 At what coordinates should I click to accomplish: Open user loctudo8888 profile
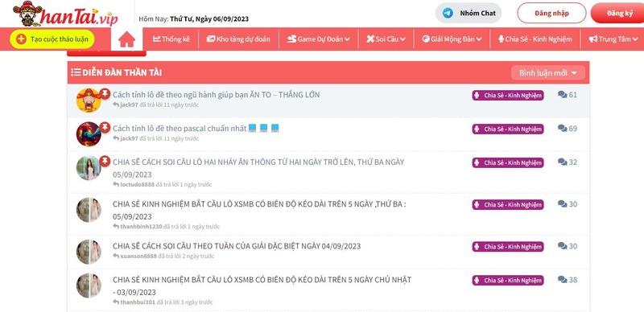click(137, 184)
